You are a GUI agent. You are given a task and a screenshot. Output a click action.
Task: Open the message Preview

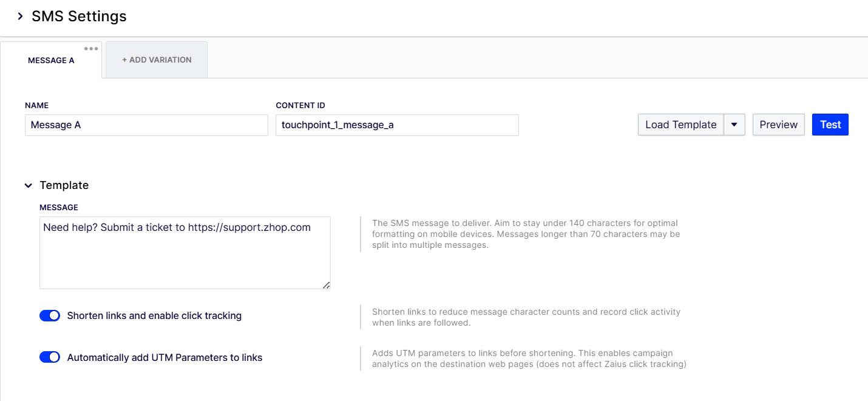tap(779, 125)
